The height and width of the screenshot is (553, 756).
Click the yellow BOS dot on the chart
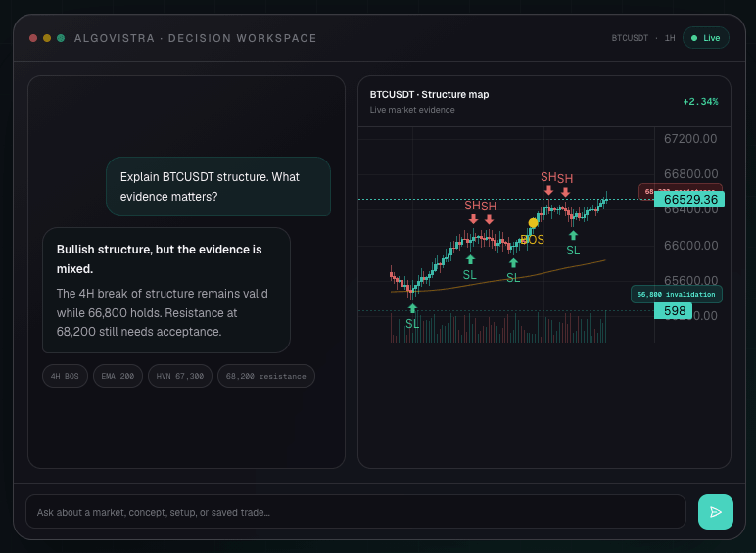click(533, 223)
